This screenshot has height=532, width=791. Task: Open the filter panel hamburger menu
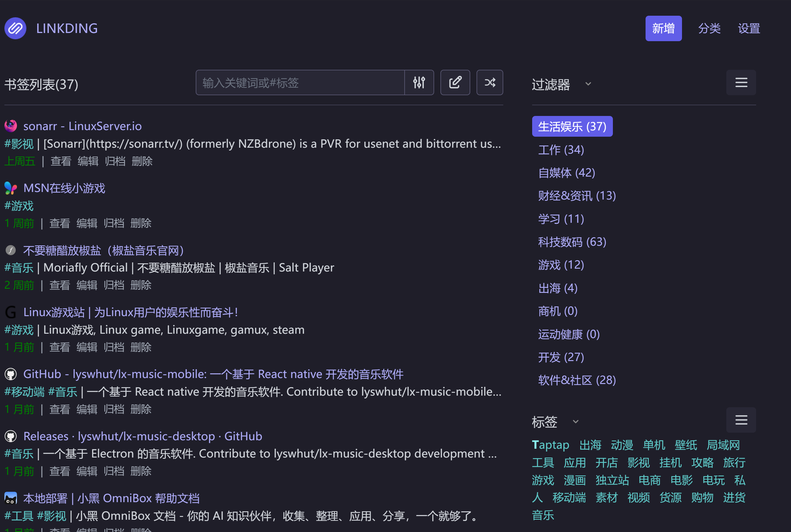click(741, 82)
